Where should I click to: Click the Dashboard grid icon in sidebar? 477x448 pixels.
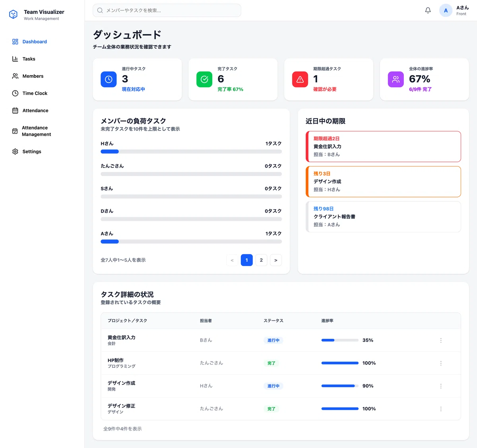15,42
